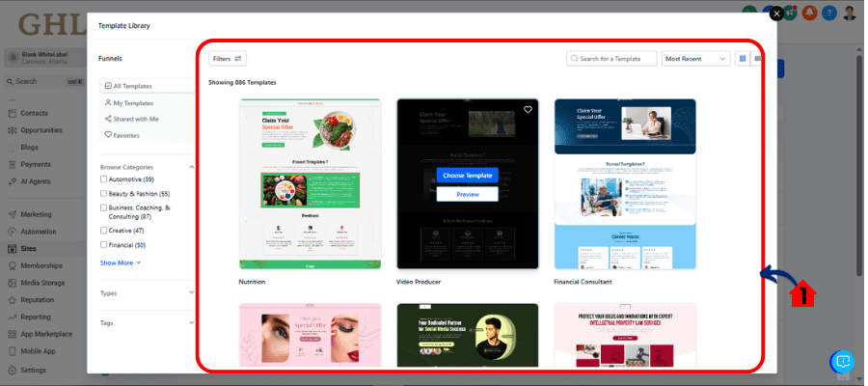Click the Nutrition template title
868x386 pixels.
pos(252,282)
